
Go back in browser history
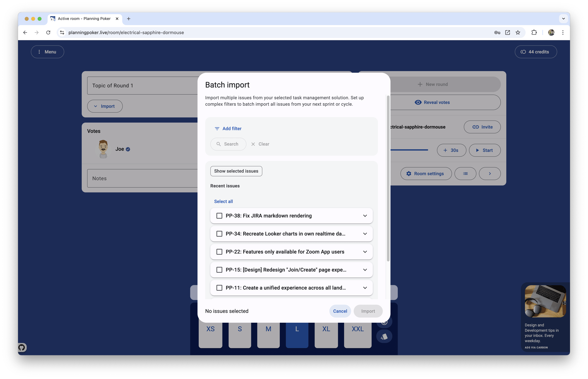(x=25, y=32)
